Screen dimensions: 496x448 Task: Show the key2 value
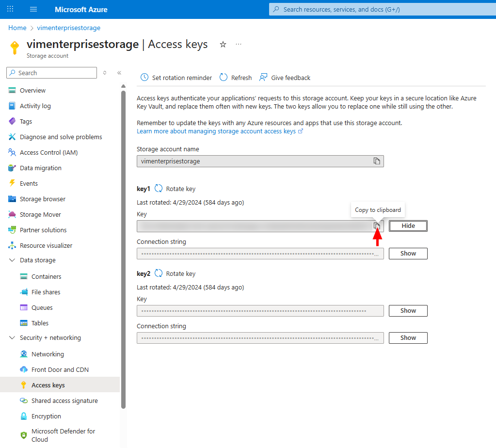[408, 310]
